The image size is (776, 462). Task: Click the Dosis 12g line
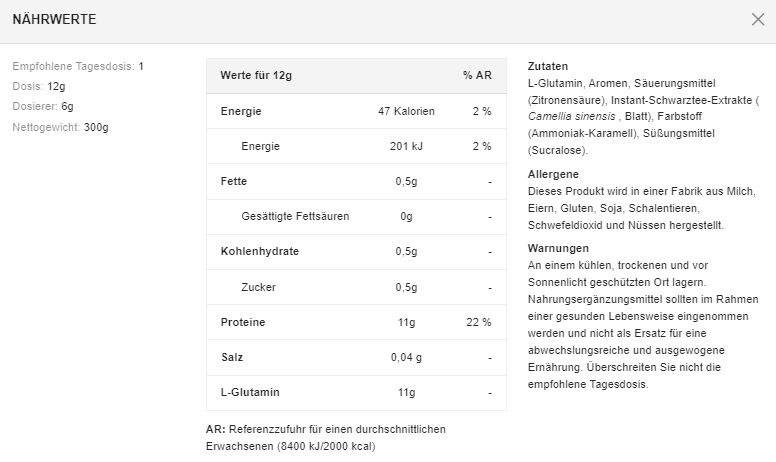pos(39,86)
